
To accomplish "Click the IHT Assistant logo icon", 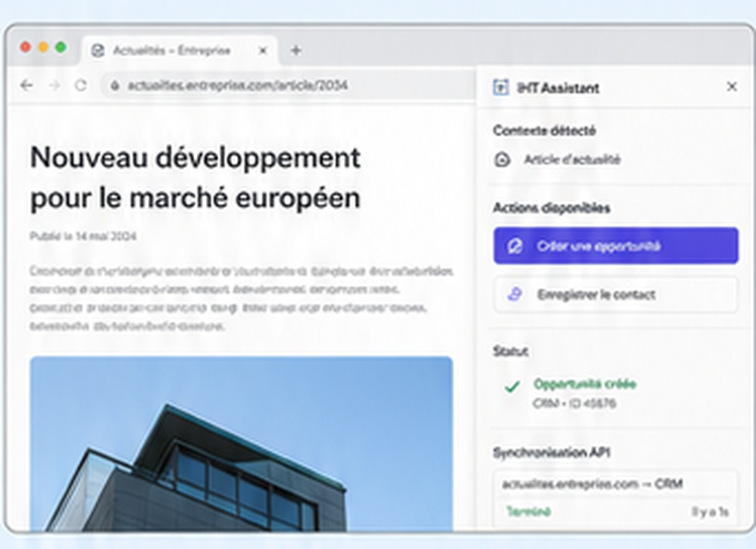I will (501, 87).
